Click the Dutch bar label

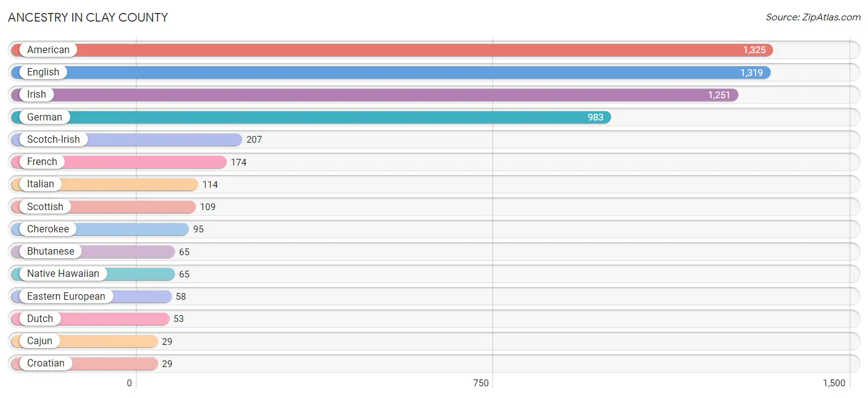pos(40,319)
